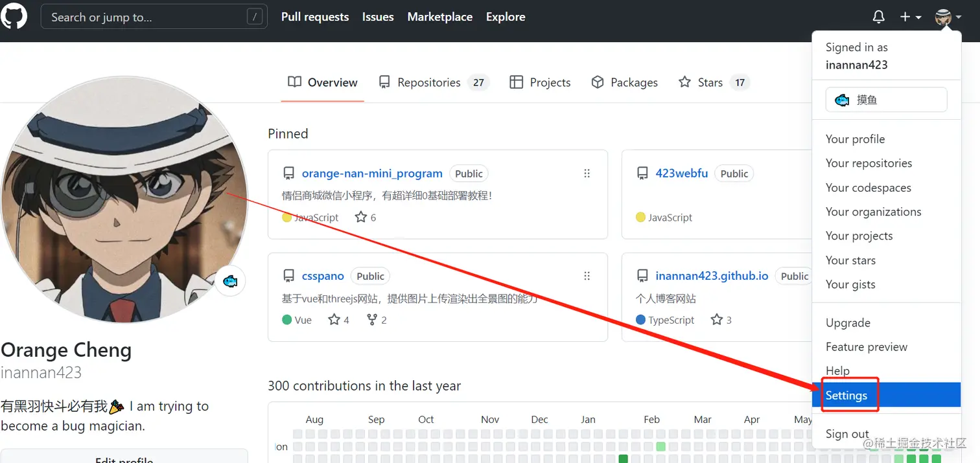This screenshot has width=980, height=463.
Task: Click the 'Signed in as inannan423' header
Action: 857,56
